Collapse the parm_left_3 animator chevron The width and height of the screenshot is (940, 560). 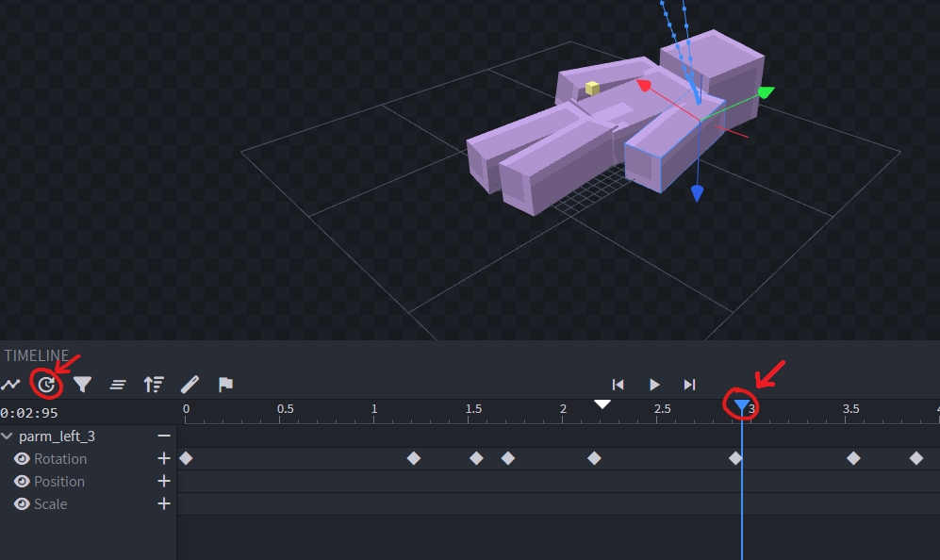[8, 436]
